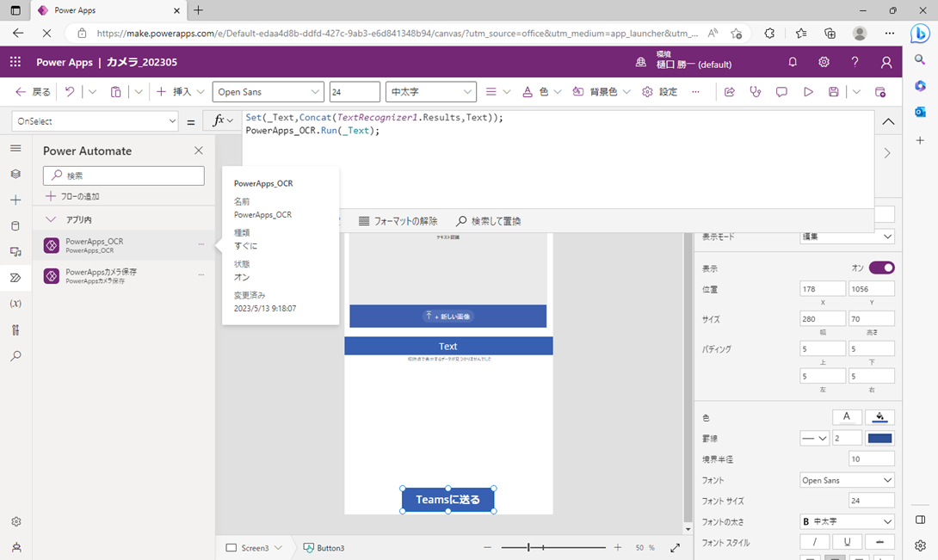Open the app checker stethoscope icon
938x560 pixels.
coord(756,91)
